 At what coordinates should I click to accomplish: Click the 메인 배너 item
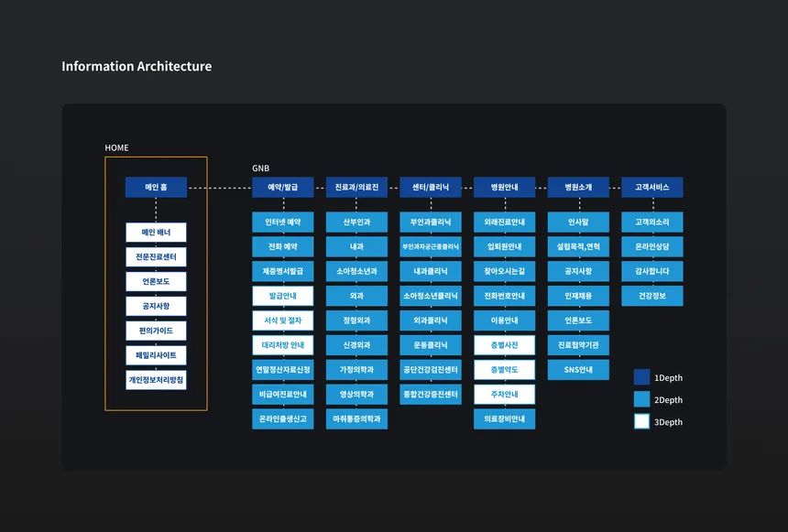(156, 232)
